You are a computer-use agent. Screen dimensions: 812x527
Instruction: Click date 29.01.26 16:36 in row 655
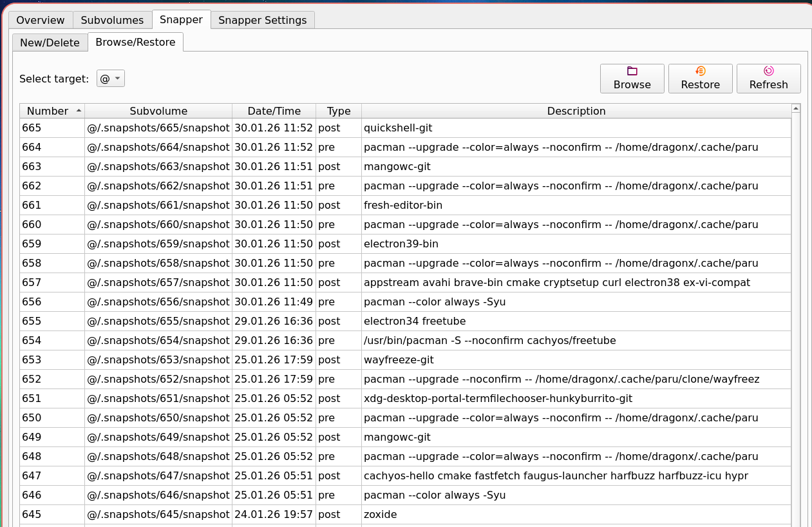coord(274,321)
